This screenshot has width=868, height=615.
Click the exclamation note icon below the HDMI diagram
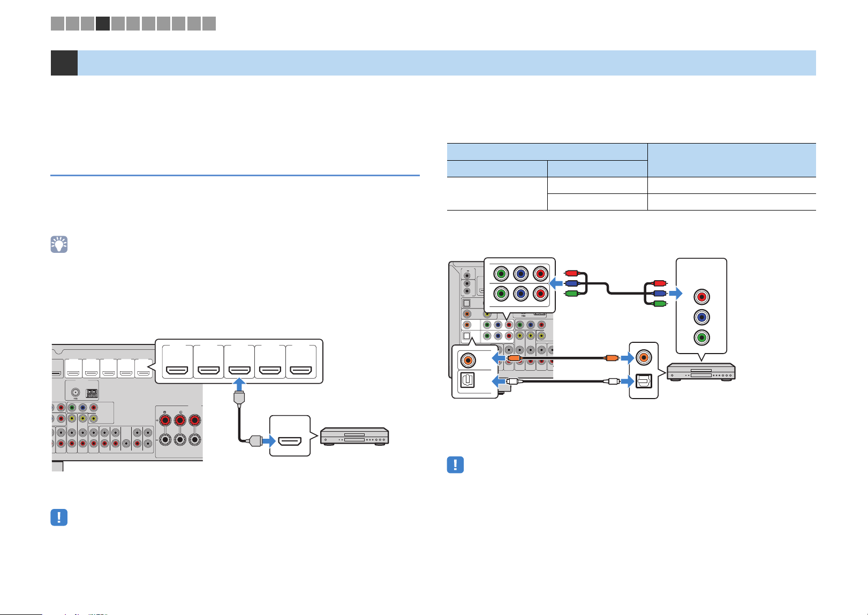point(59,517)
